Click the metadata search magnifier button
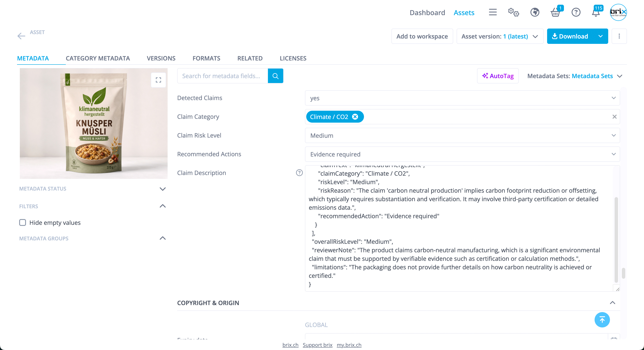Viewport: 644px width, 350px height. point(276,76)
